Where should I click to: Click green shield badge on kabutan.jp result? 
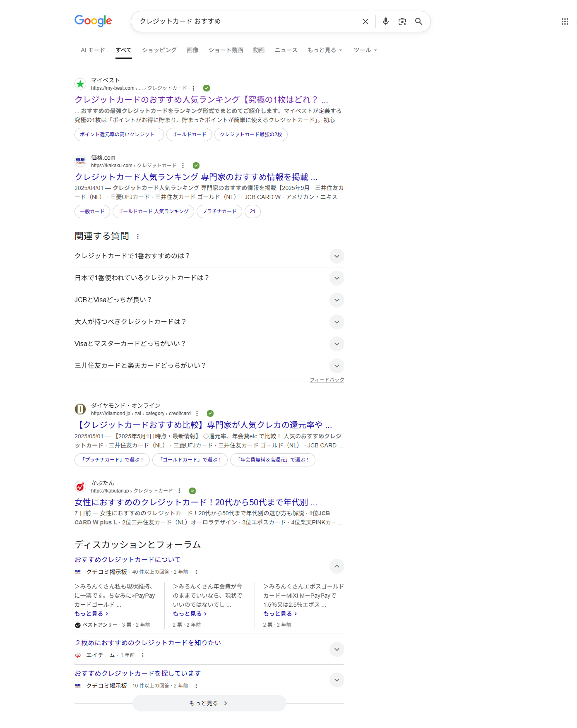point(192,491)
